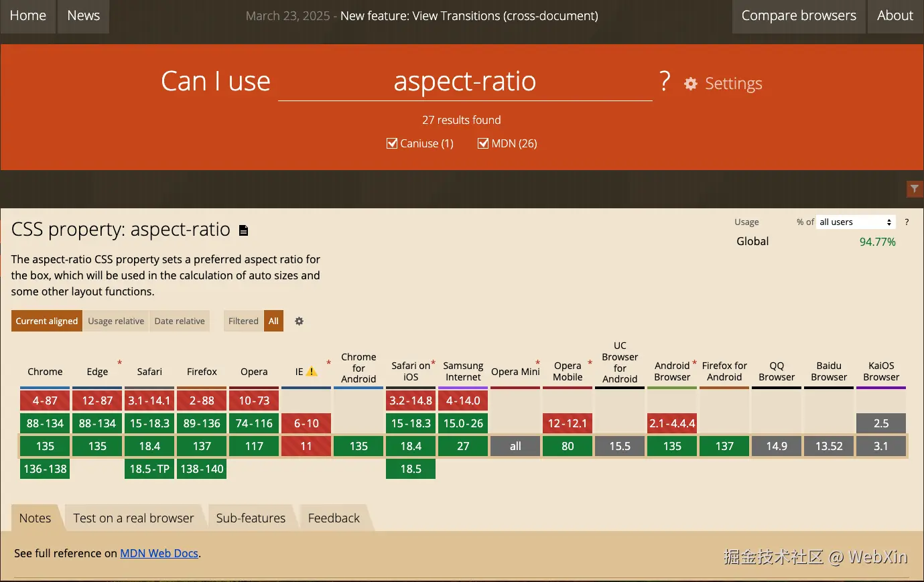924x582 pixels.
Task: Click the KaiOS Browser 2.5 cell
Action: [x=881, y=423]
